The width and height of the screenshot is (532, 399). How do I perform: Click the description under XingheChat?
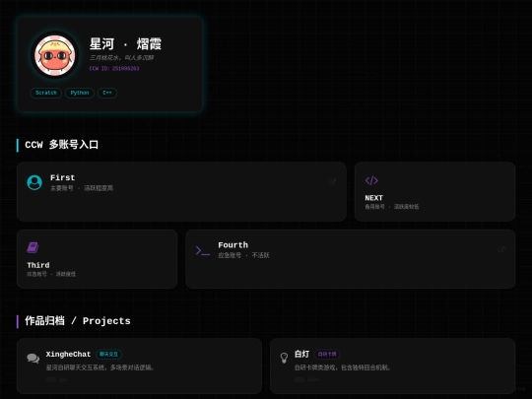point(100,367)
